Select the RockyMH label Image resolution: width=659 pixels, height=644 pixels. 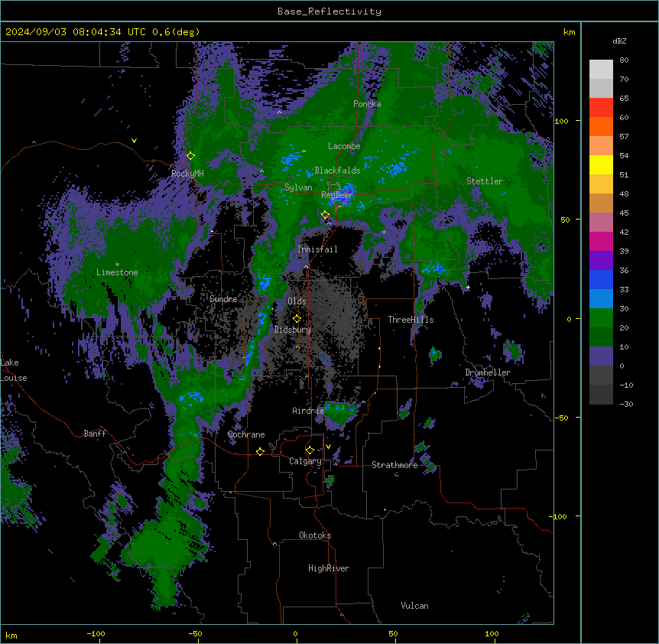point(187,173)
